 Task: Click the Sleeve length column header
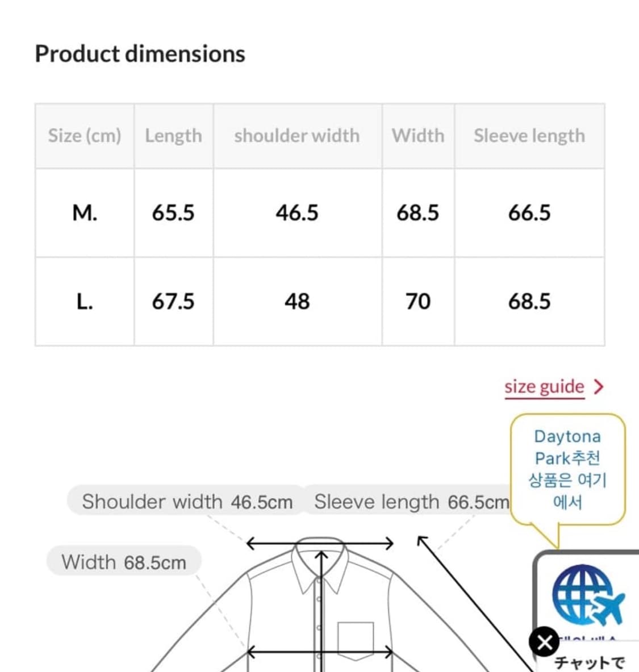[x=529, y=136]
